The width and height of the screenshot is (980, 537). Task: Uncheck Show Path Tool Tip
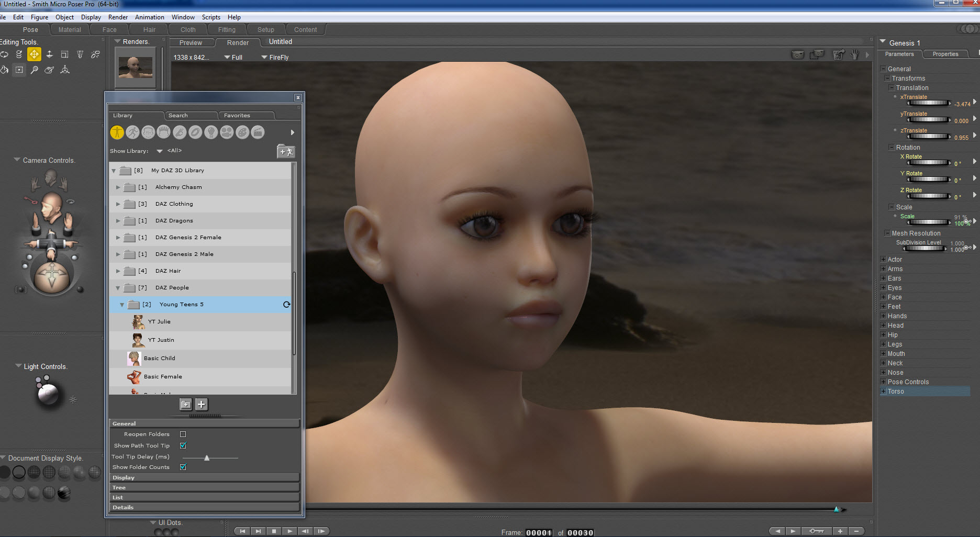(x=183, y=445)
